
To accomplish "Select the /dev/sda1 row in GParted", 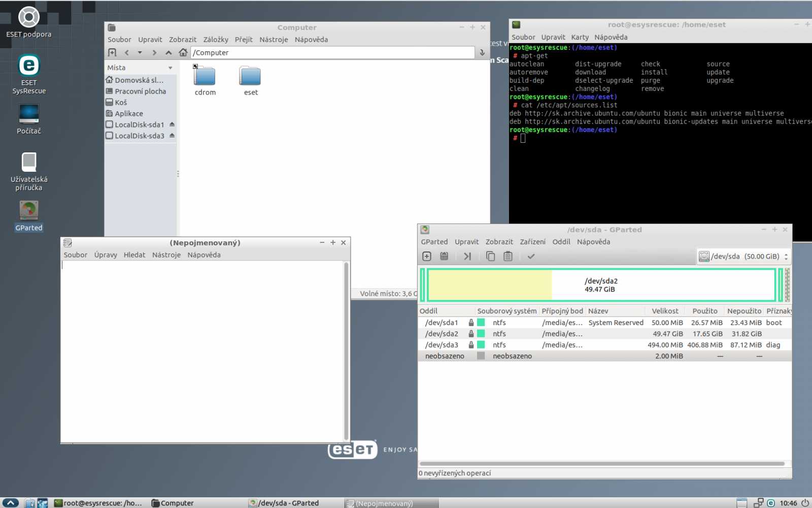I will click(x=604, y=323).
